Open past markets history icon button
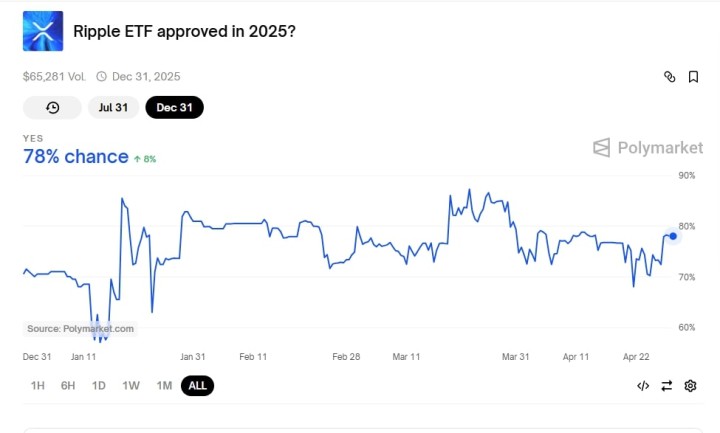Viewport: 720px width, 433px height. point(52,108)
